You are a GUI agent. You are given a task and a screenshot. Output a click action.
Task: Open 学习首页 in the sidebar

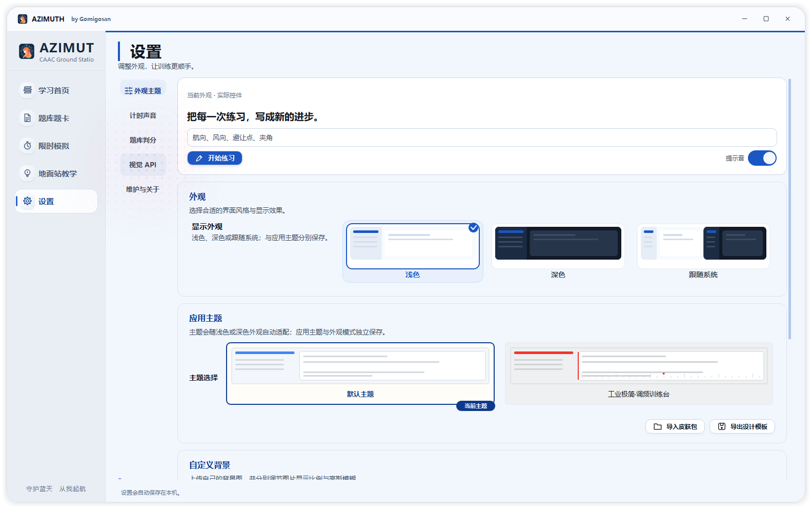pos(56,90)
